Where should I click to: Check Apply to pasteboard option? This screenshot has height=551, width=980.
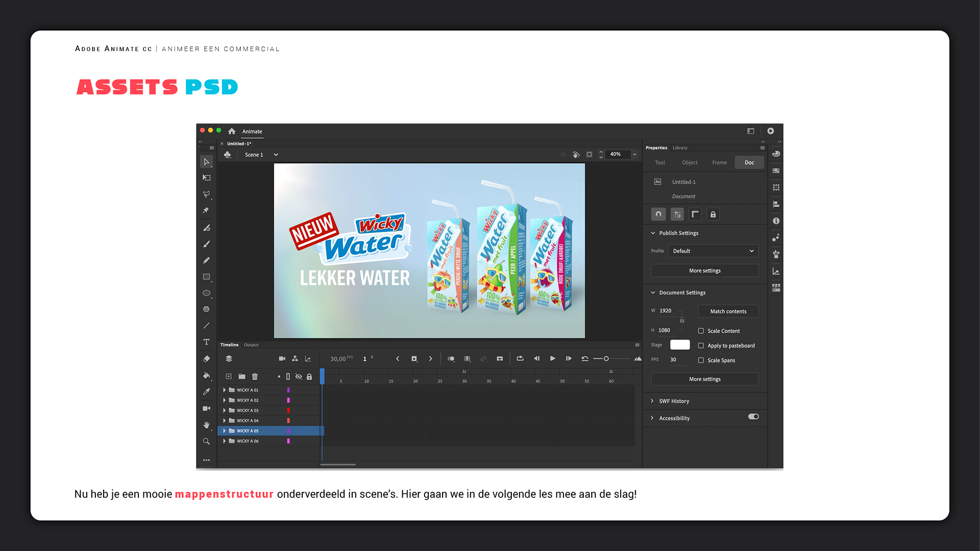(x=701, y=346)
